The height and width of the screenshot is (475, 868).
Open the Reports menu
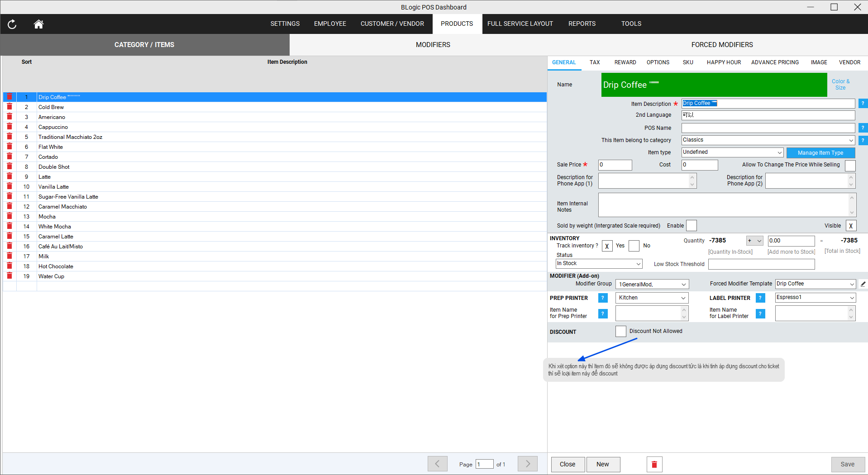click(x=582, y=24)
